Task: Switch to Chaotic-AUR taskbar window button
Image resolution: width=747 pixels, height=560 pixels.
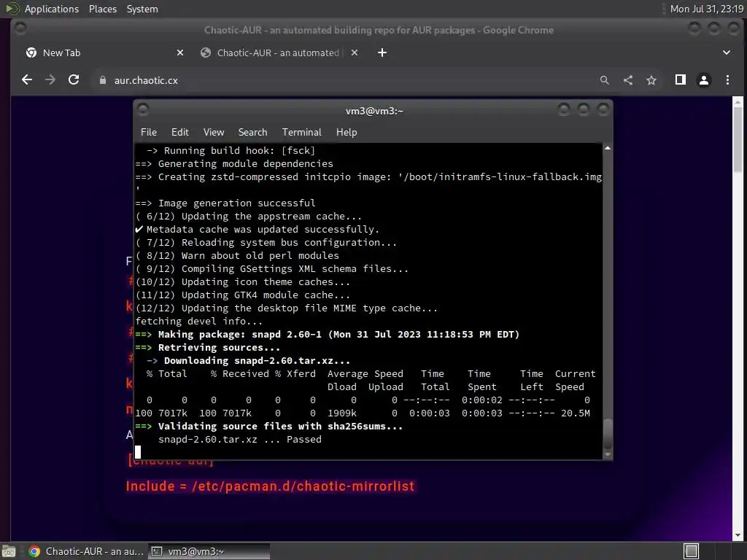Action: [x=86, y=551]
